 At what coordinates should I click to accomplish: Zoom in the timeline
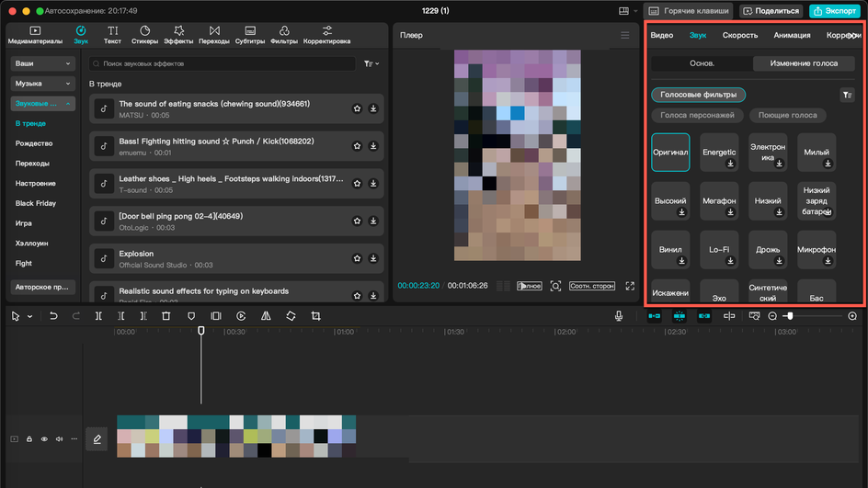[852, 316]
